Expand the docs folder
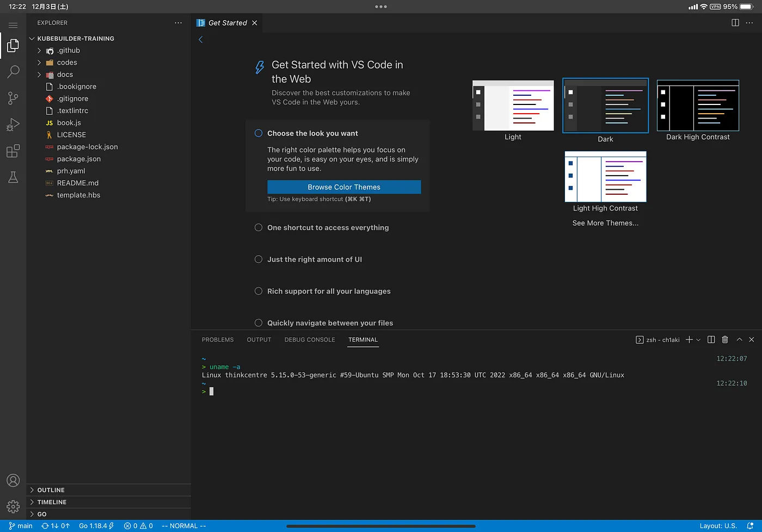 (x=65, y=75)
